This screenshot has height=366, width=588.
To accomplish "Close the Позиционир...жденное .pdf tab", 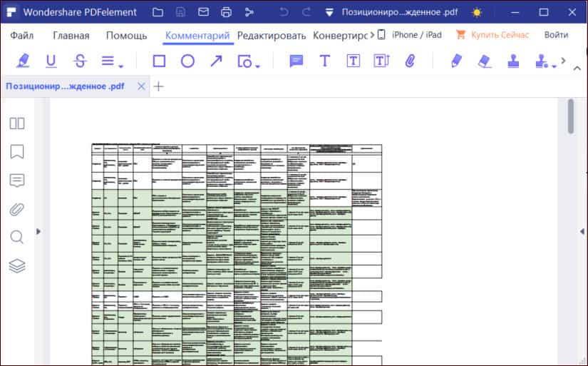I will [x=141, y=86].
